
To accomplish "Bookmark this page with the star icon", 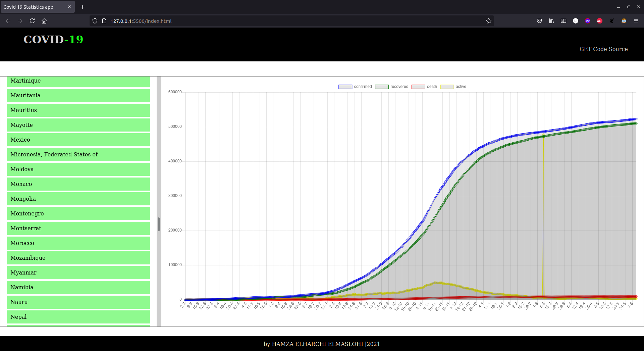I will tap(489, 21).
